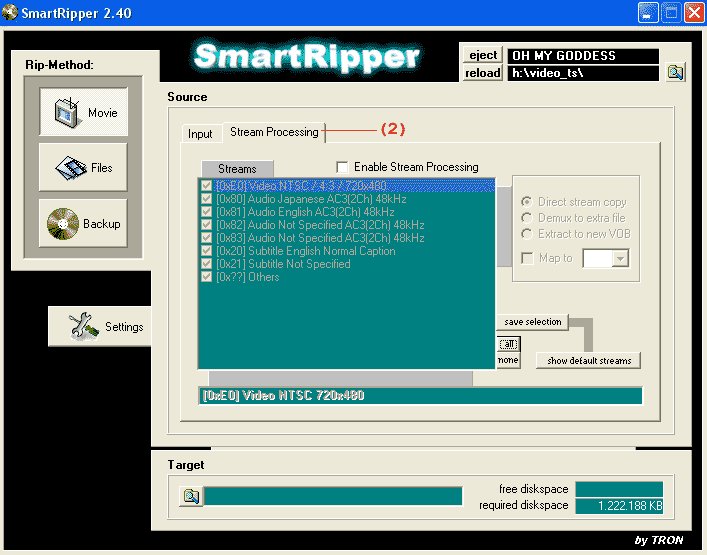Select the 0x20 Subtitle English Normal Caption text

tap(306, 251)
